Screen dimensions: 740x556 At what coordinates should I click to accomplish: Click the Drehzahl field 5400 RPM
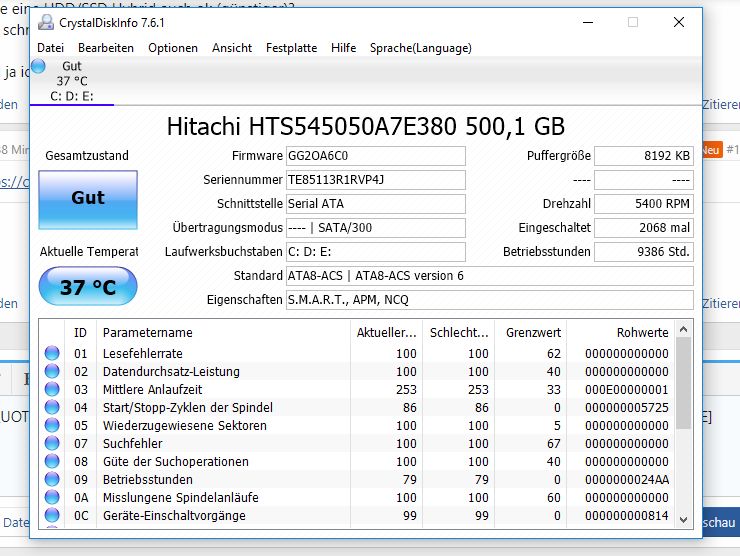pyautogui.click(x=644, y=204)
